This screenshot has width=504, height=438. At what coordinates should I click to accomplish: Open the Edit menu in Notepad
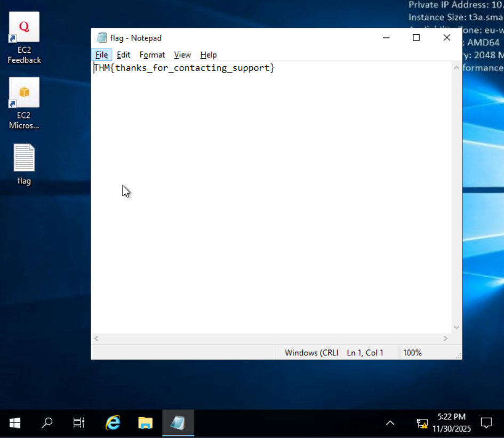(x=123, y=55)
